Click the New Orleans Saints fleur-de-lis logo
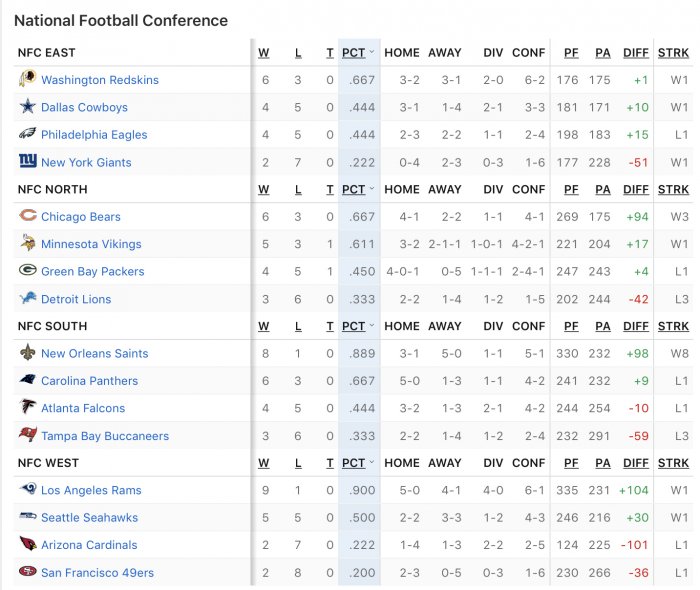The image size is (700, 590). [27, 353]
